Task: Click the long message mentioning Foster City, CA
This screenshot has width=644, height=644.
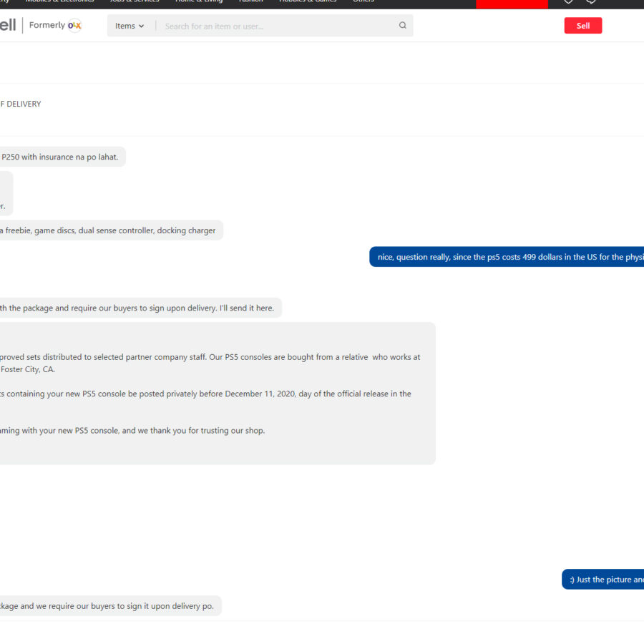Action: point(218,394)
